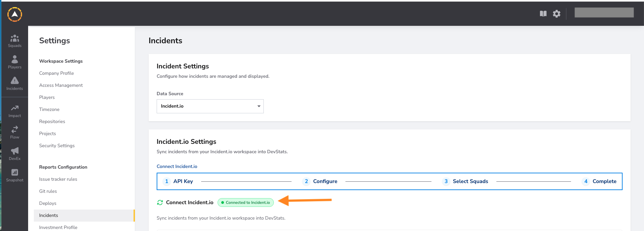Click the Incident.io Settings heading
This screenshot has width=644, height=231.
(x=186, y=141)
